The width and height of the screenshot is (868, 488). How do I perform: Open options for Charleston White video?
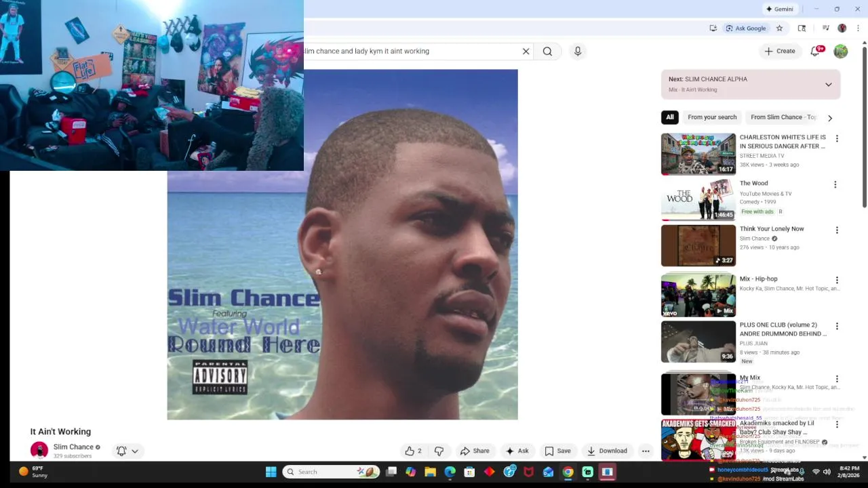pos(837,138)
